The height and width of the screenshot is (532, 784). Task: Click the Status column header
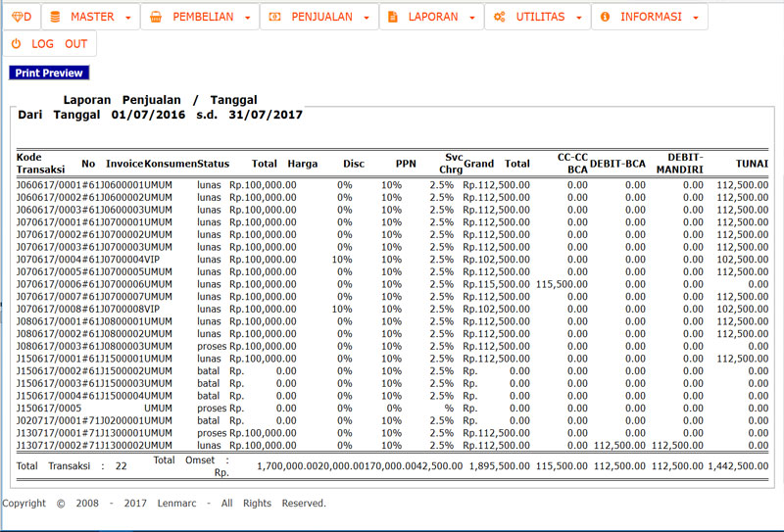pyautogui.click(x=213, y=164)
